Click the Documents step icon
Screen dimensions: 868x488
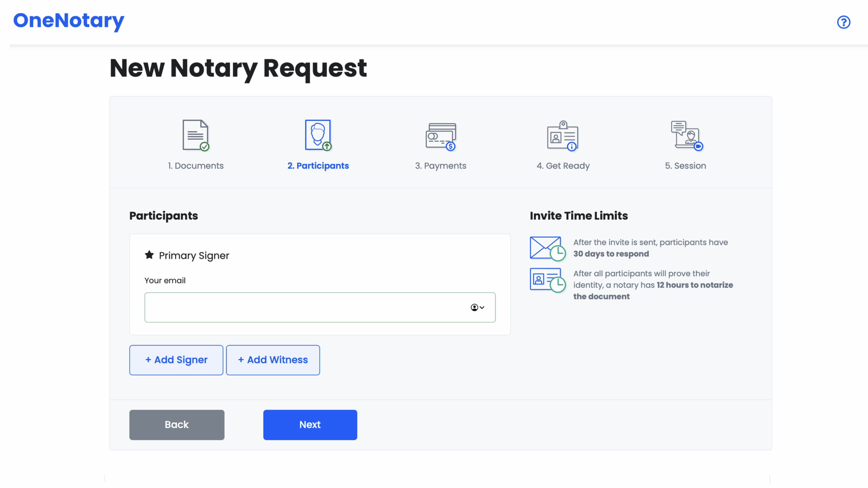click(195, 135)
